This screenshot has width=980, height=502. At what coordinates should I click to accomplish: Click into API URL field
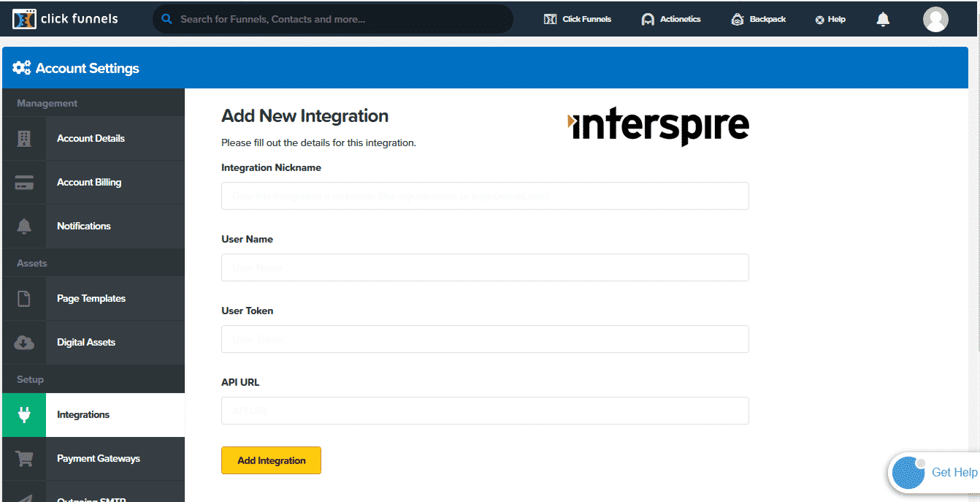click(485, 411)
